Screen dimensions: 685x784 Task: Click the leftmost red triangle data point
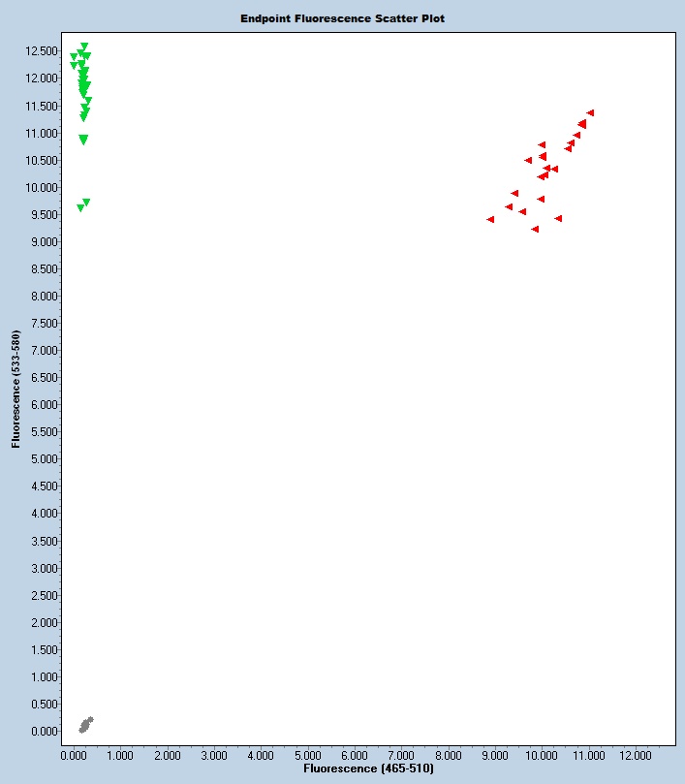click(490, 220)
